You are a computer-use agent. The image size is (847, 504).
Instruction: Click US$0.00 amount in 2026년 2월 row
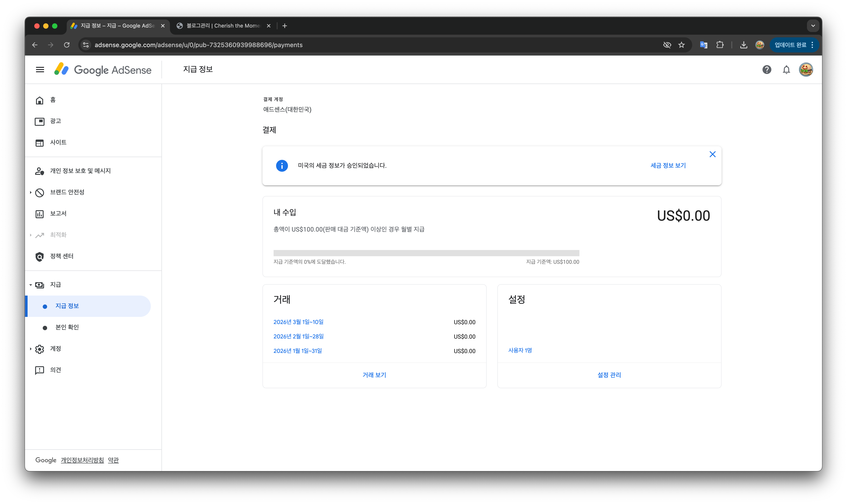point(464,337)
